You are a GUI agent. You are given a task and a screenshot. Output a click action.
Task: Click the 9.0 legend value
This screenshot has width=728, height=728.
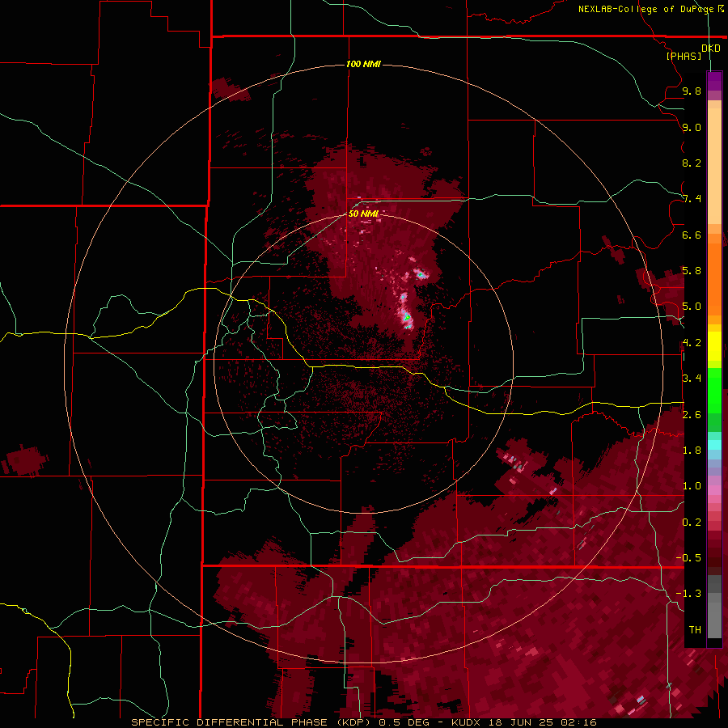(x=692, y=127)
